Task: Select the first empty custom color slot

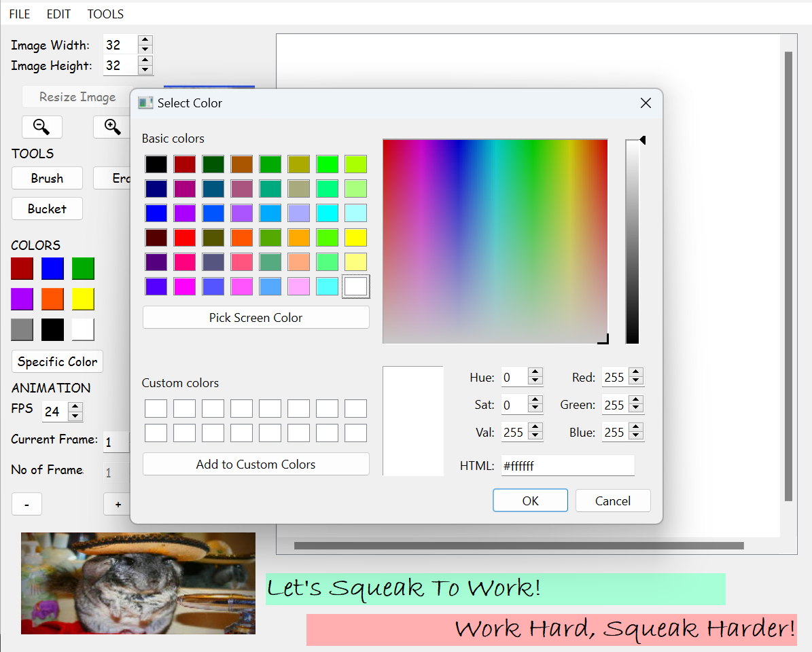Action: click(x=156, y=409)
